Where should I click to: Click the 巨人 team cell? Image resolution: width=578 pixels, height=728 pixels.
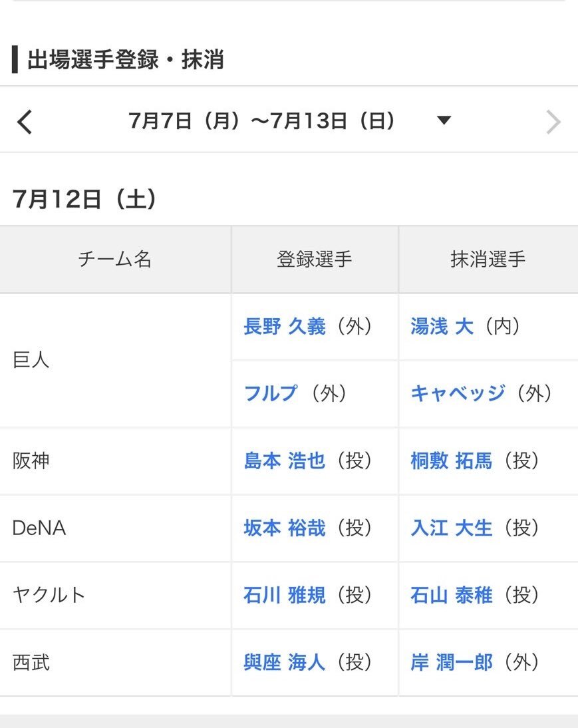115,360
